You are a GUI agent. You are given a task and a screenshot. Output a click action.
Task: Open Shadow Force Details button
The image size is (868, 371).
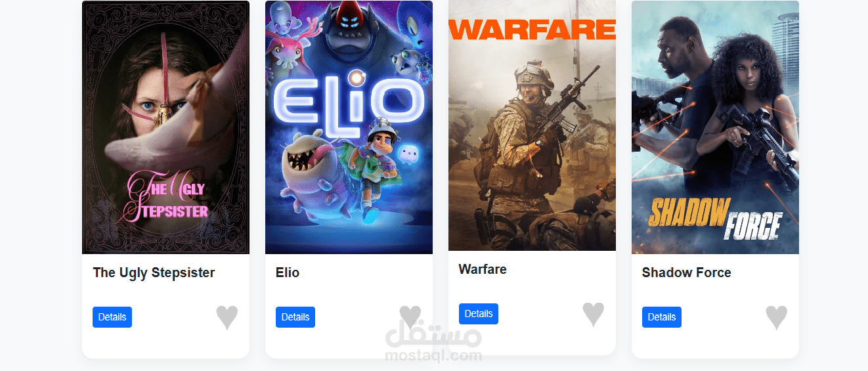pos(662,317)
